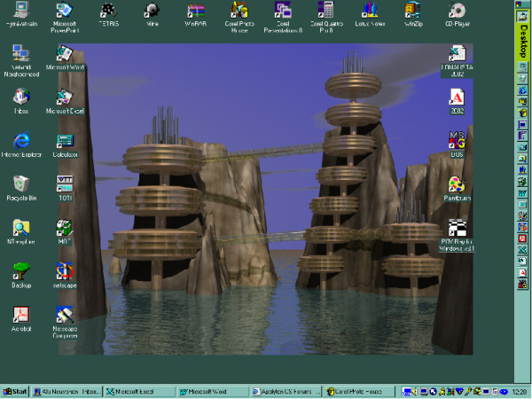Select the Recycle Bin desktop icon
This screenshot has width=532, height=399.
[x=21, y=188]
